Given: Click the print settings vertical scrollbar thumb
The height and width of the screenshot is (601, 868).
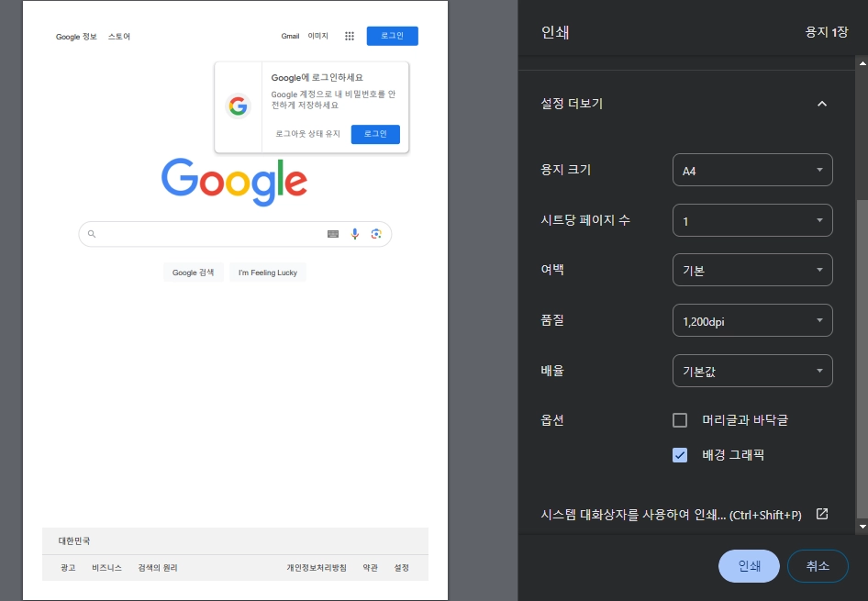Looking at the screenshot, I should click(862, 358).
